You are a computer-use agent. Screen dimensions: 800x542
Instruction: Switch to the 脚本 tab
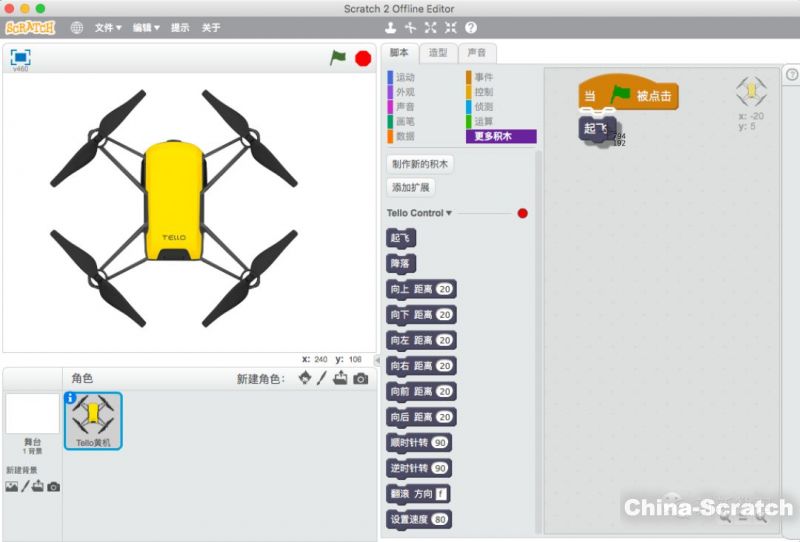click(399, 53)
